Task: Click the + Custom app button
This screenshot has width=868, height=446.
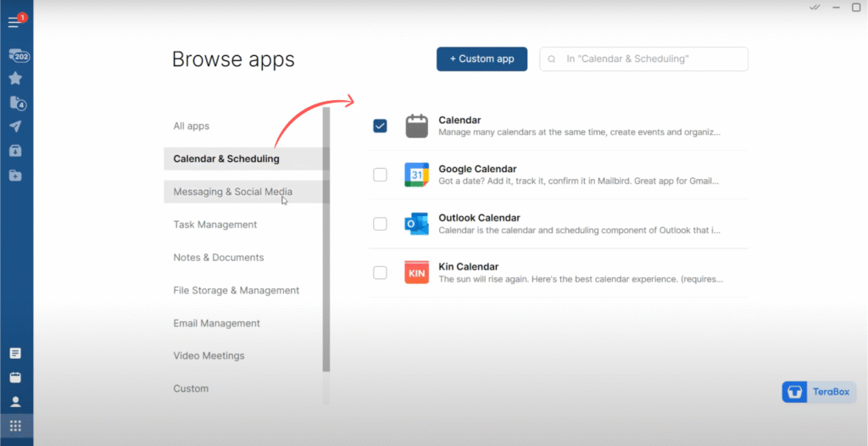Action: 481,59
